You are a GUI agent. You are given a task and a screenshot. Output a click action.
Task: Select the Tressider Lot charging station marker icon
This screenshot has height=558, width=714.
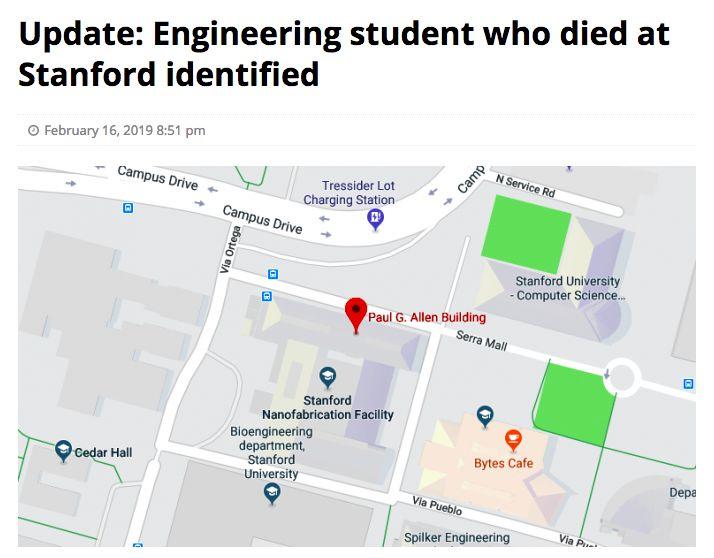(x=376, y=217)
